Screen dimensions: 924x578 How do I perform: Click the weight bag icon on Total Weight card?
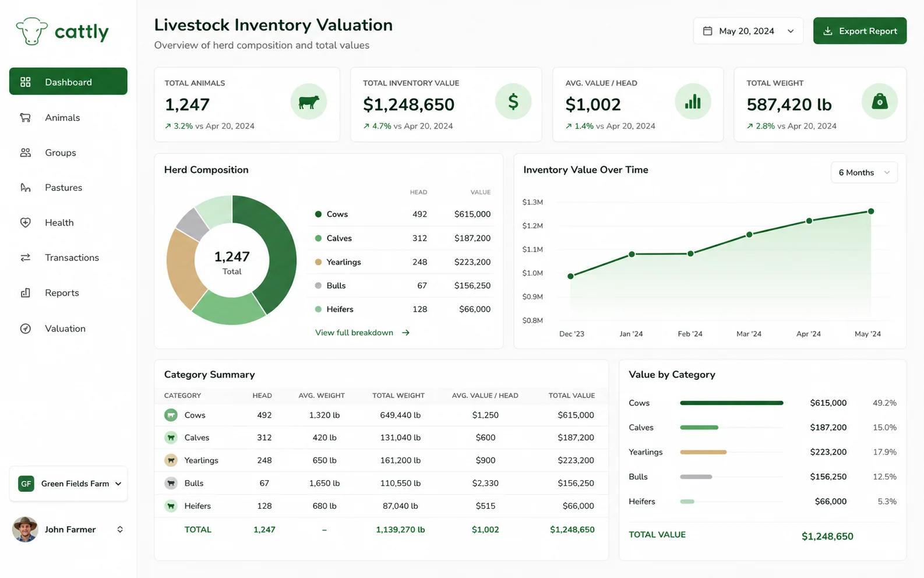pos(880,102)
